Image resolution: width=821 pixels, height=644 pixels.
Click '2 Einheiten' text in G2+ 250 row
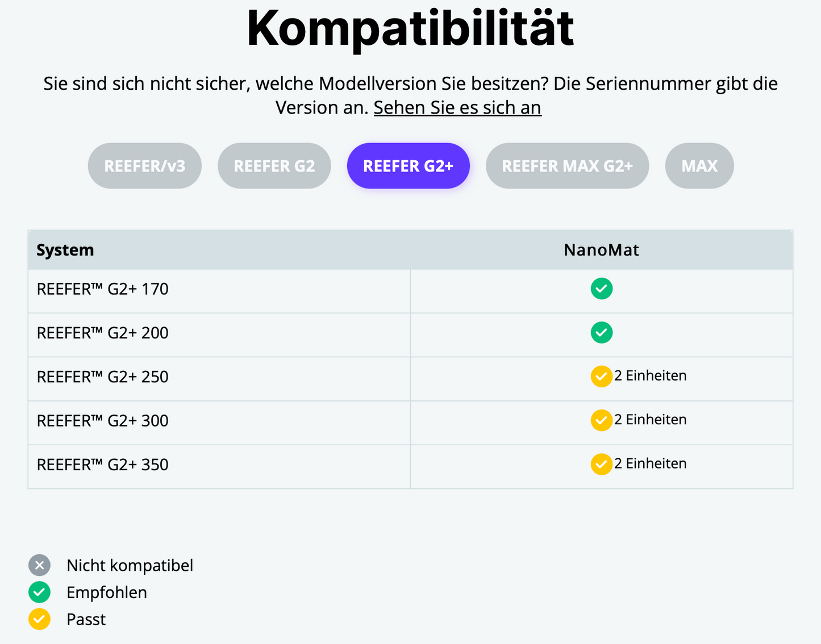click(651, 376)
